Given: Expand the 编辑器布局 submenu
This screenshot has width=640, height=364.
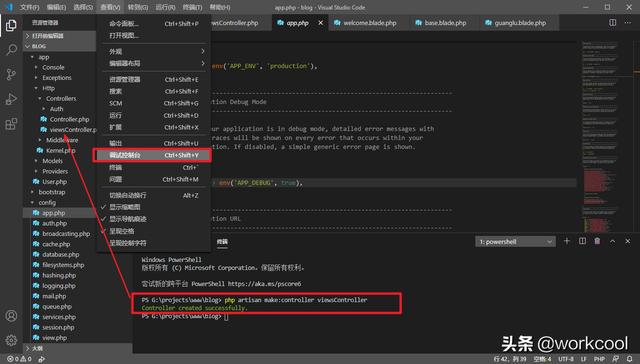Looking at the screenshot, I should coord(153,63).
